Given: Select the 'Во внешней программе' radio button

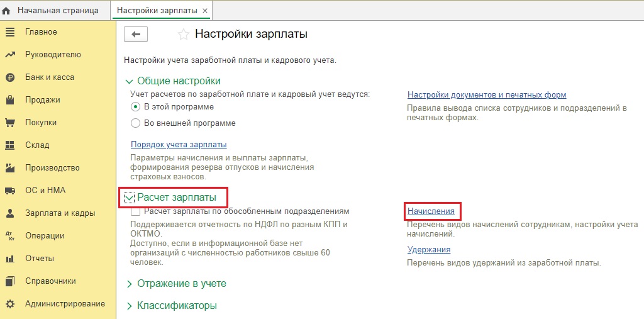Looking at the screenshot, I should 135,123.
